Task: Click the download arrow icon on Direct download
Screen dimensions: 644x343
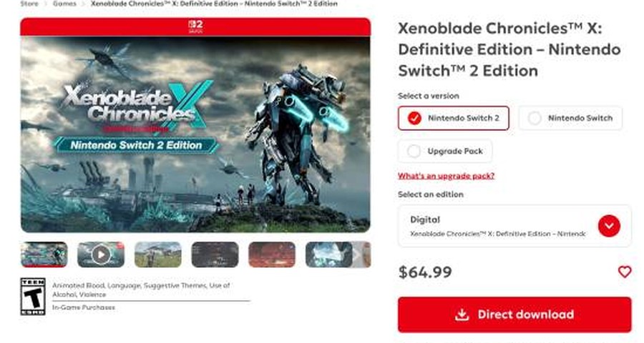Action: coord(462,314)
